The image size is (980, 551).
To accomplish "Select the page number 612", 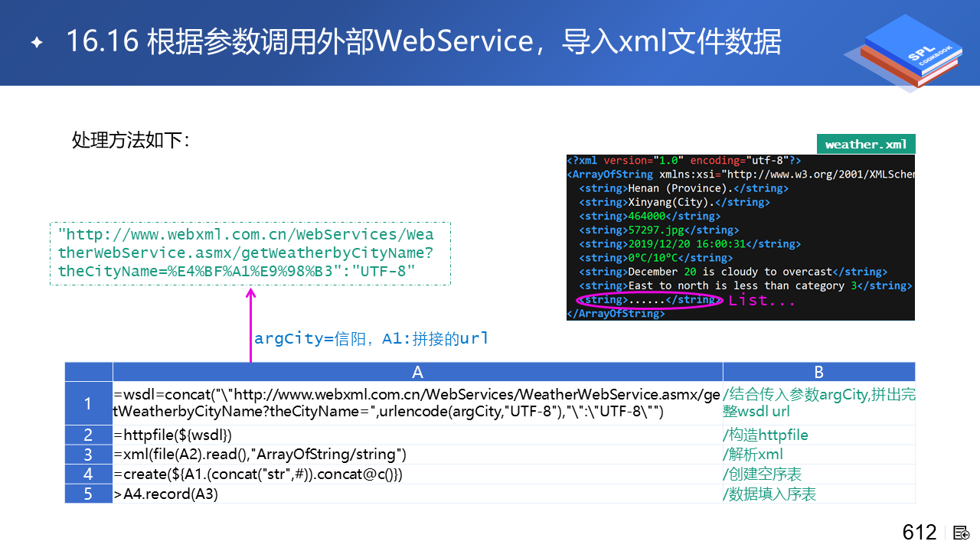I will click(x=920, y=532).
